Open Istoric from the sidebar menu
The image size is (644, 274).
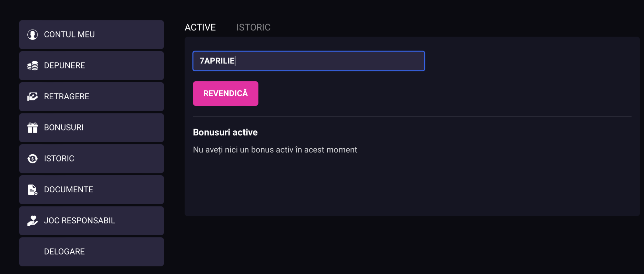pos(92,159)
